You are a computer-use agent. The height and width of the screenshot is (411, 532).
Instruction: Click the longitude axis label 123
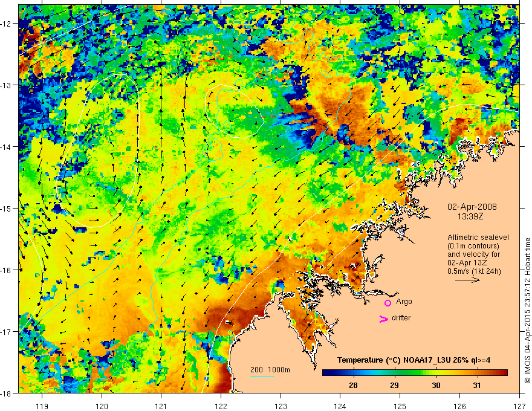tap(281, 407)
